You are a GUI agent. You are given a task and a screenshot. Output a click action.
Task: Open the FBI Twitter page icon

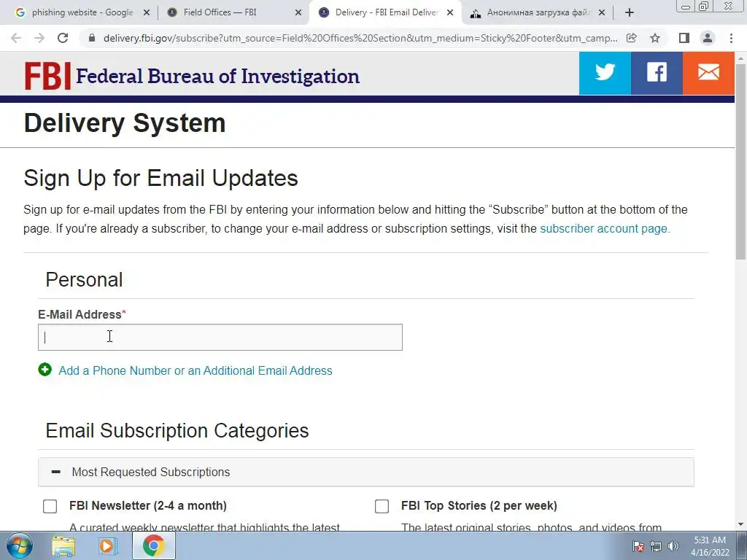tap(605, 73)
